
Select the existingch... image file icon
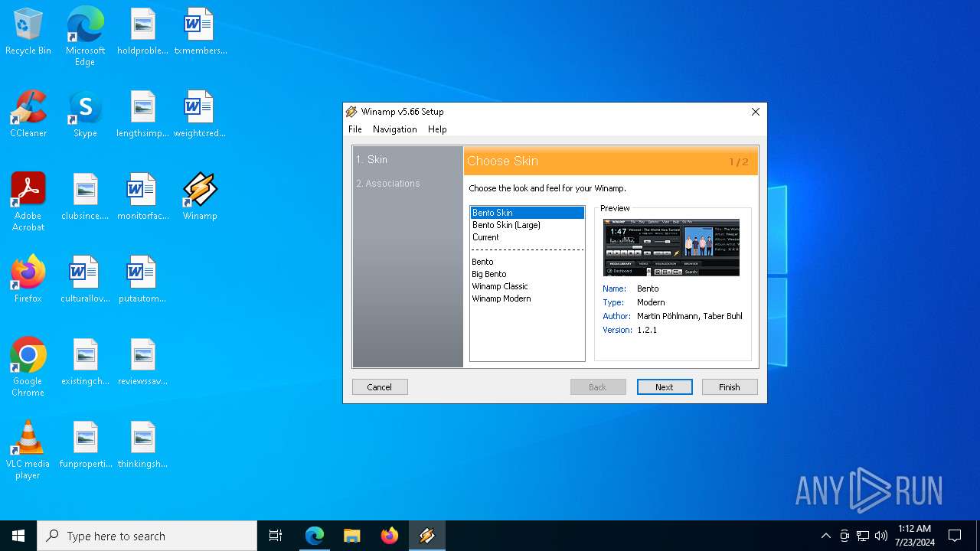85,363
